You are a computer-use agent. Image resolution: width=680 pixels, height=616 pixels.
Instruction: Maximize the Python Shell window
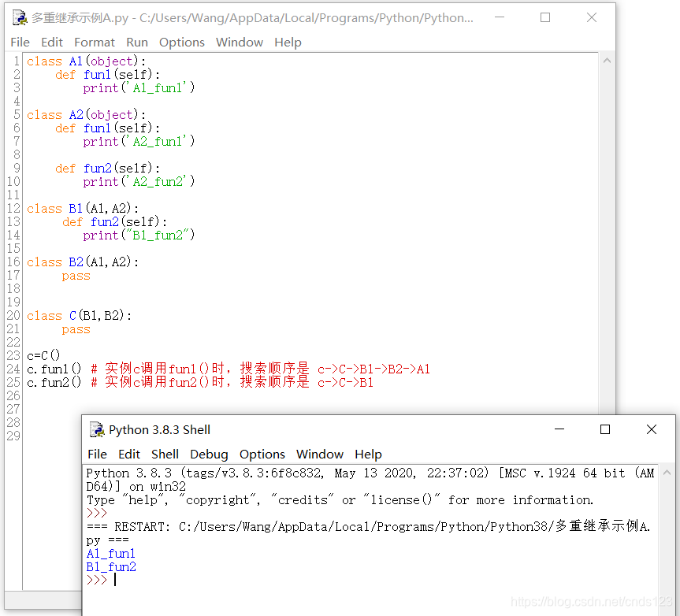click(x=605, y=429)
